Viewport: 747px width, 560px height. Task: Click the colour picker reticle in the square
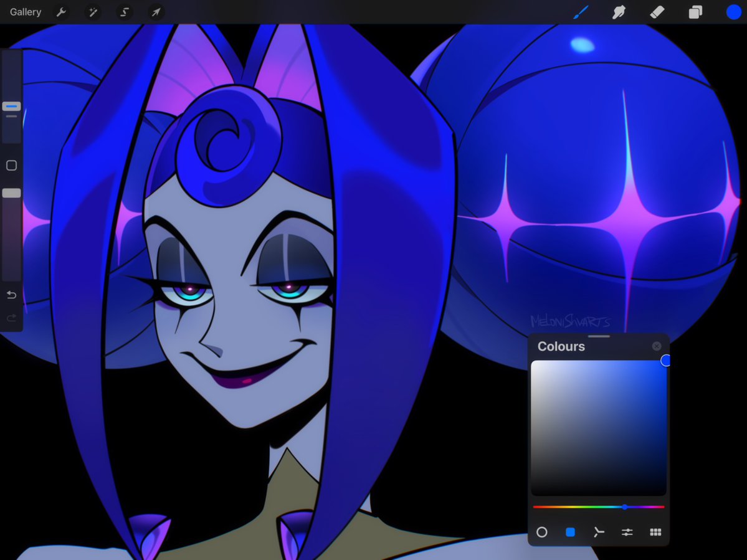(666, 361)
